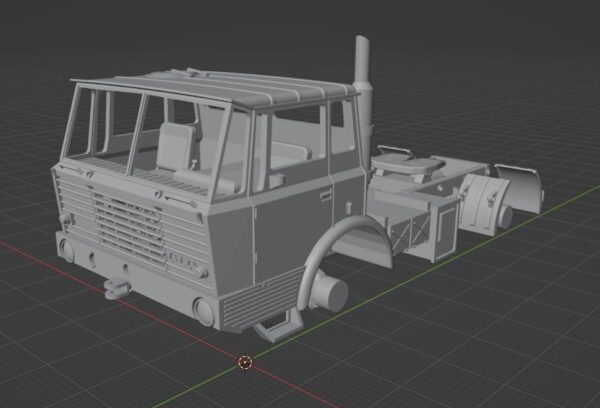Screen dimensions: 600x408
Task: Select the front wheel hub cylinder
Action: click(331, 294)
